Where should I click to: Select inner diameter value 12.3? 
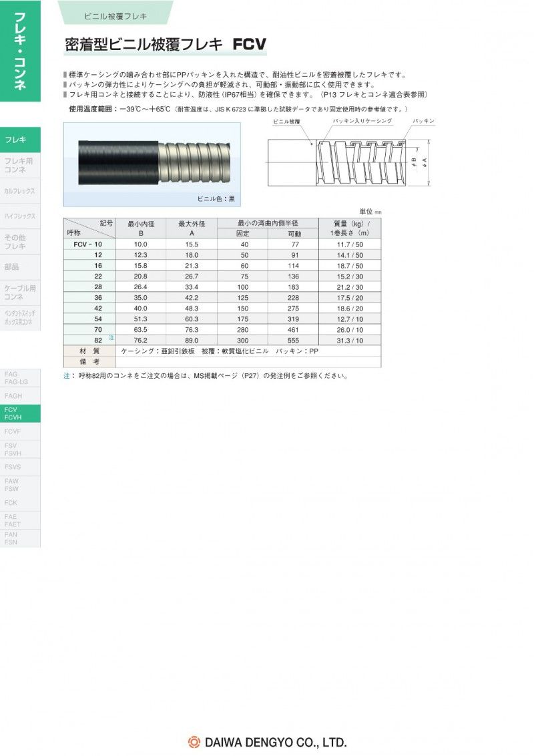[x=141, y=255]
